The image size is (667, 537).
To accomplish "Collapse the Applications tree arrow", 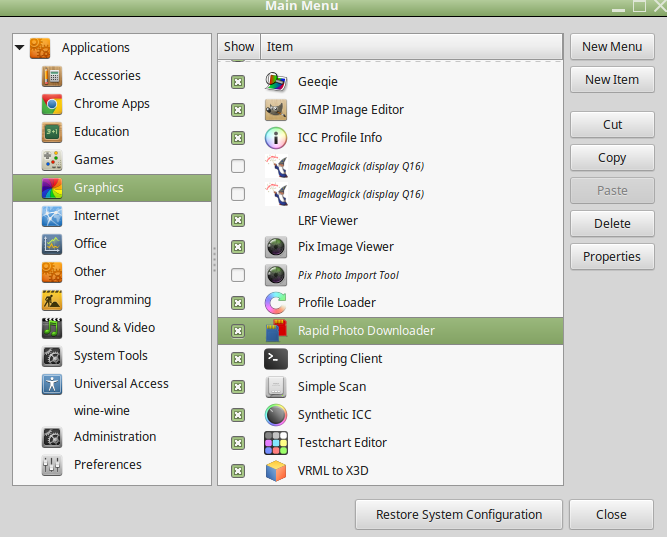I will tap(19, 47).
